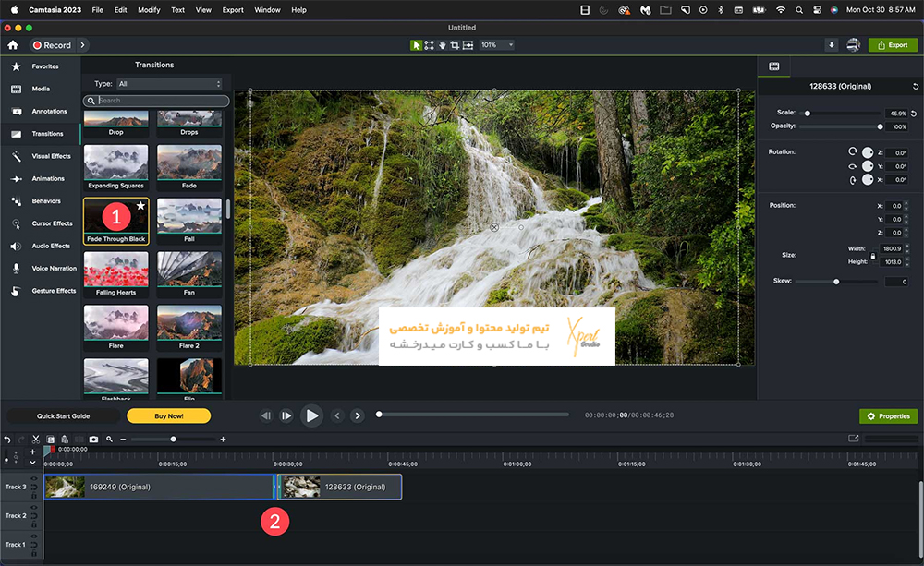Viewport: 924px width, 566px height.
Task: Click the extend frame canvas tool
Action: click(468, 45)
